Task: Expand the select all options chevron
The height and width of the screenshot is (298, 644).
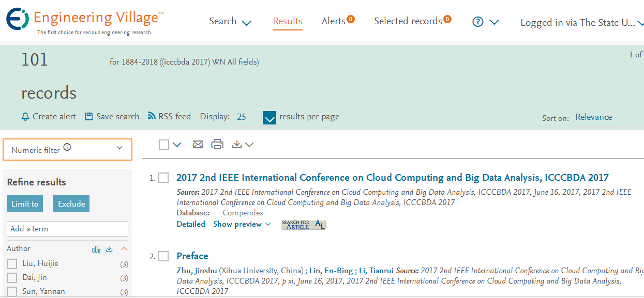Action: click(x=177, y=145)
